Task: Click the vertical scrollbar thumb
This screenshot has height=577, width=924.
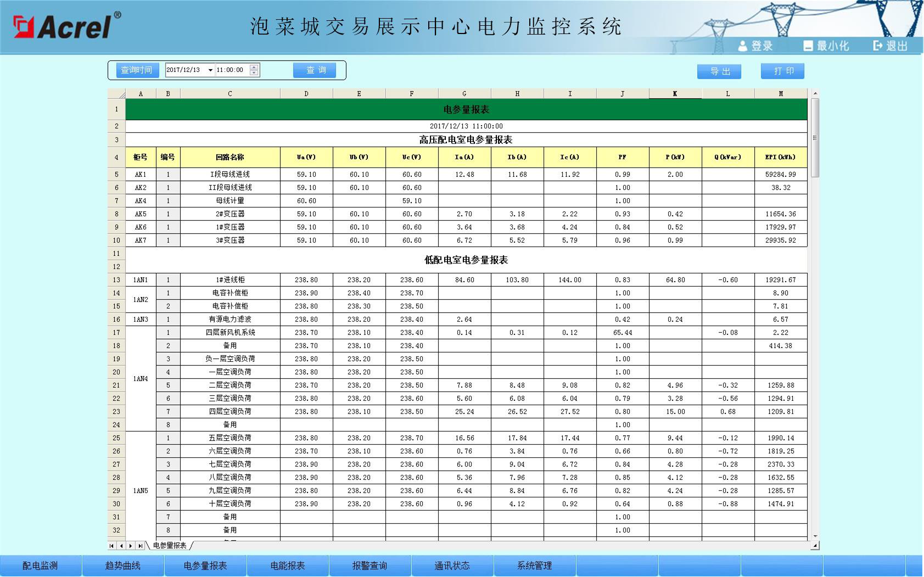Action: pos(815,138)
